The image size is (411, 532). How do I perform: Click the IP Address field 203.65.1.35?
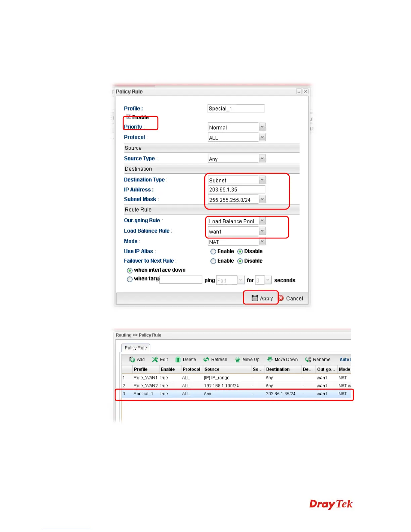[236, 190]
